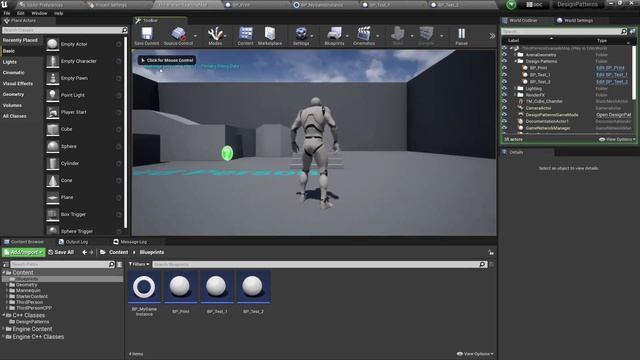The height and width of the screenshot is (360, 640).
Task: Toggle visibility eye for BP_Print actor
Action: pos(504,68)
